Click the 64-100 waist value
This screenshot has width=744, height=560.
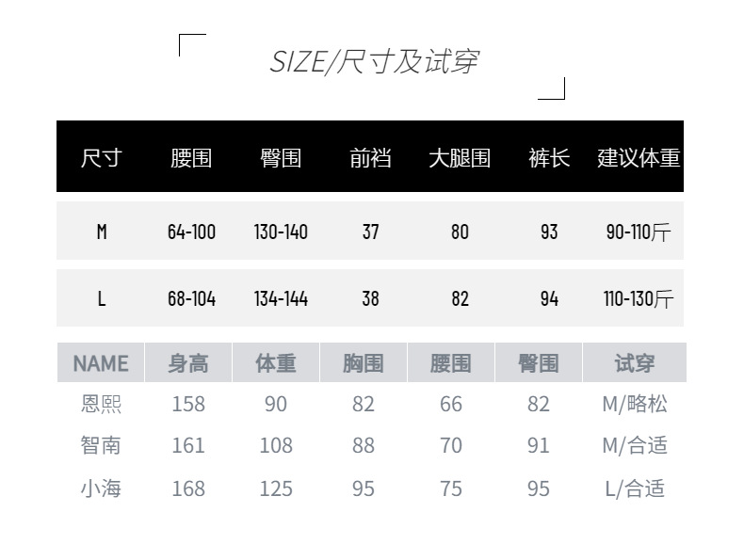(191, 232)
